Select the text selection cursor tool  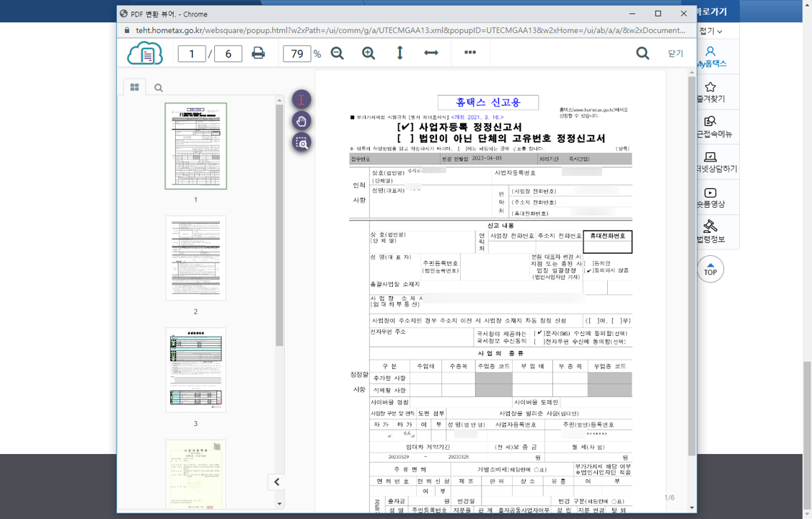[301, 99]
